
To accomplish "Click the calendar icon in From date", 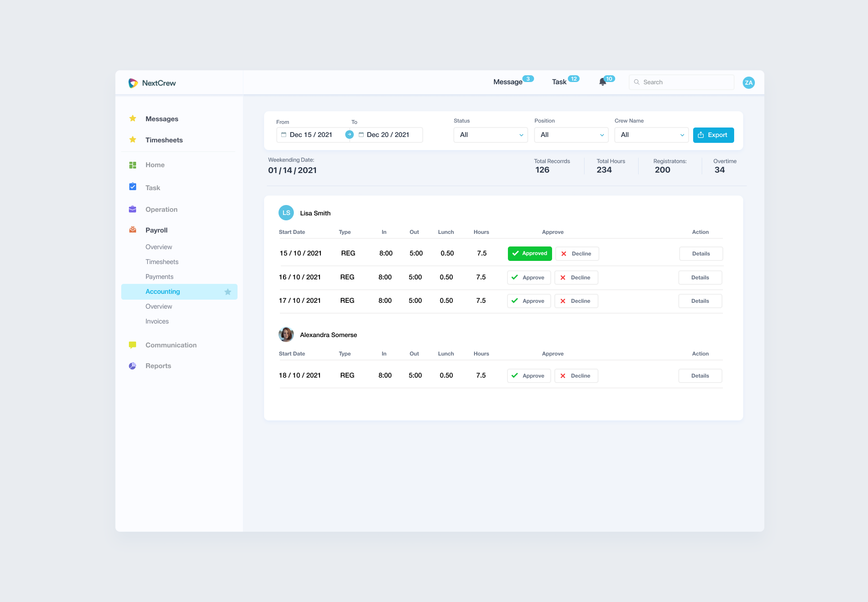I will (x=283, y=135).
